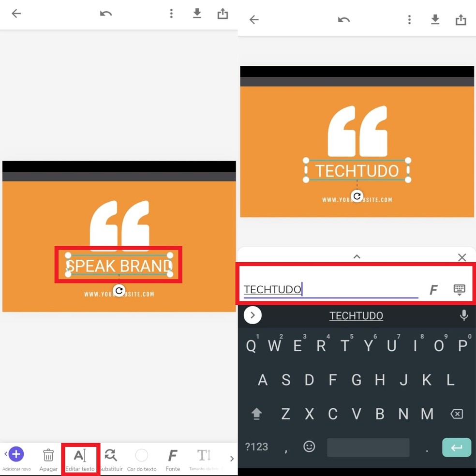Open three-dot menu in left screen
476x476 pixels.
point(172,14)
